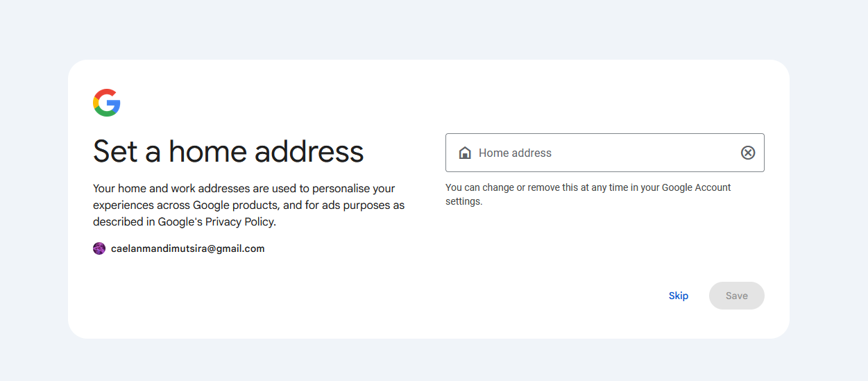Clear the Home address field with the X icon
The width and height of the screenshot is (868, 381).
(x=747, y=153)
